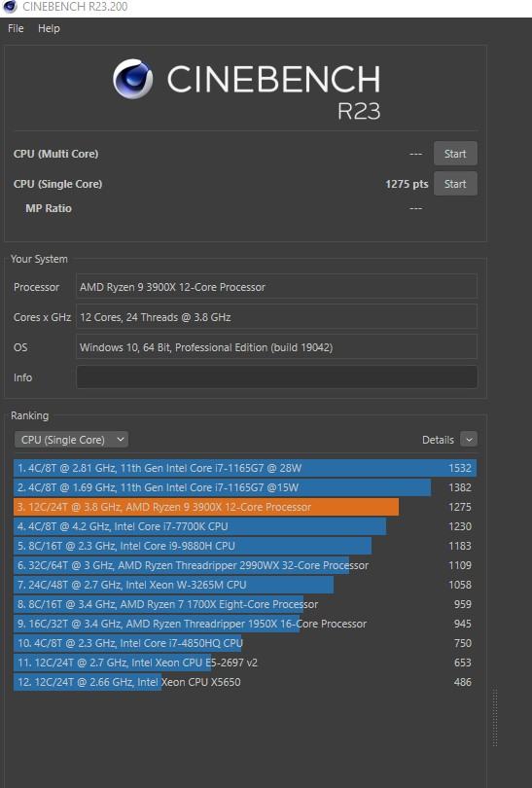
Task: Click the 1275 pts single core score
Action: 407,184
